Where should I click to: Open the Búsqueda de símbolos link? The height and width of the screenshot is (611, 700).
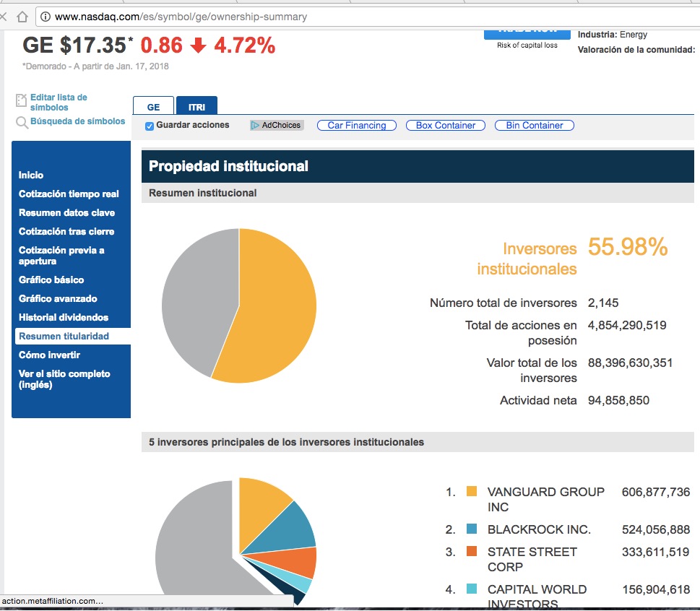coord(77,121)
